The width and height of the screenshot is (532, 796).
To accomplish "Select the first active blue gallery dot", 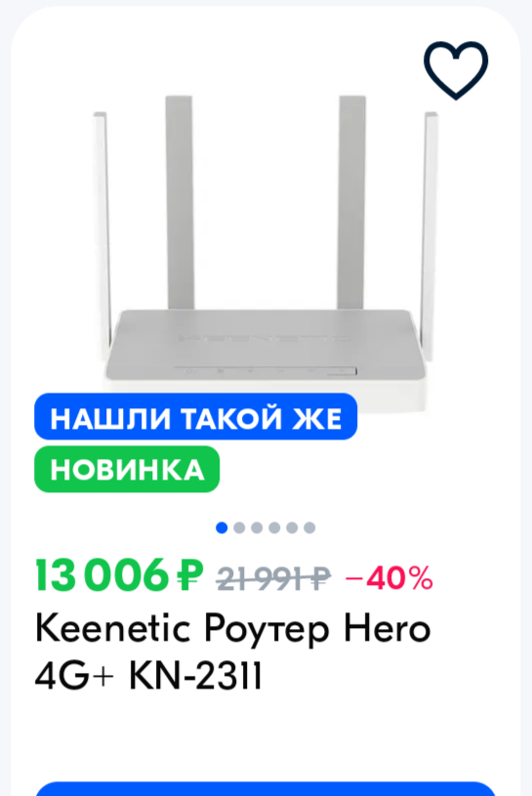I will click(x=222, y=528).
